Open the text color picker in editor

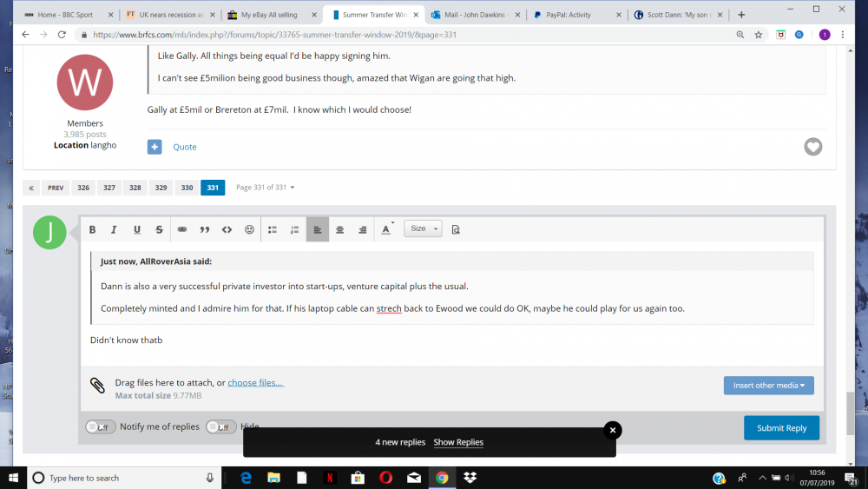(386, 229)
